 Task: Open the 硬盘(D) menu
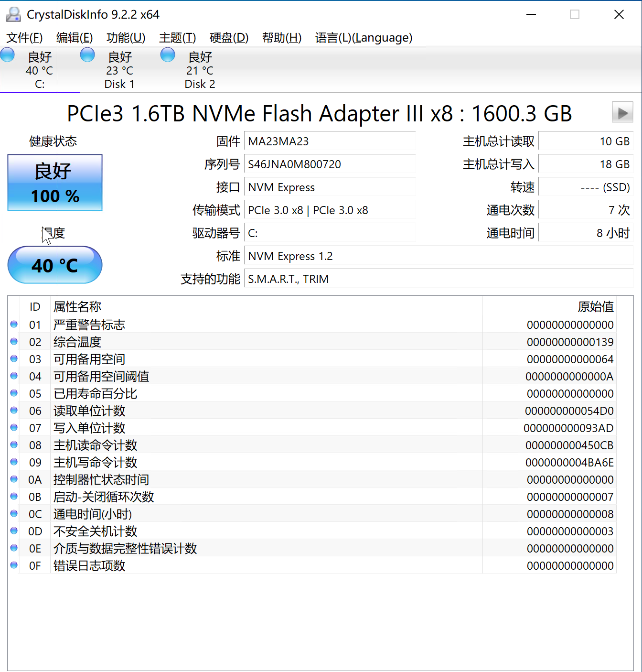[229, 38]
